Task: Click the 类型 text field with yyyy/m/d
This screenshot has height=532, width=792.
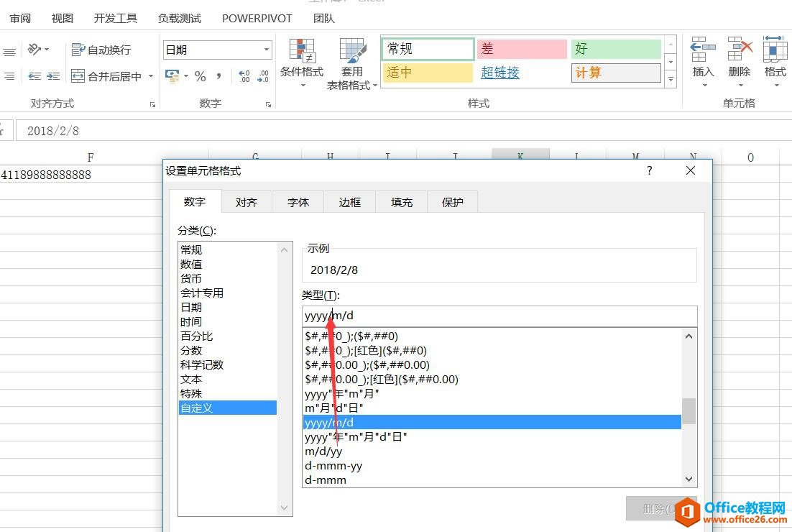Action: click(x=499, y=316)
